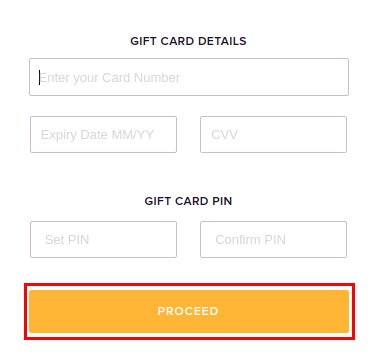
Task: Click the Set PIN placeholder text
Action: pos(67,240)
